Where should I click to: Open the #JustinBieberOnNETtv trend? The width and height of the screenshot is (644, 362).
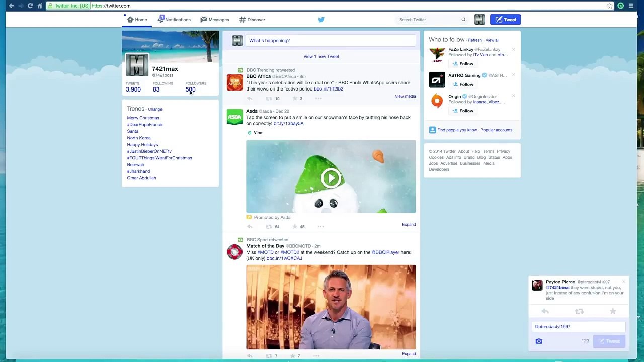coord(149,151)
